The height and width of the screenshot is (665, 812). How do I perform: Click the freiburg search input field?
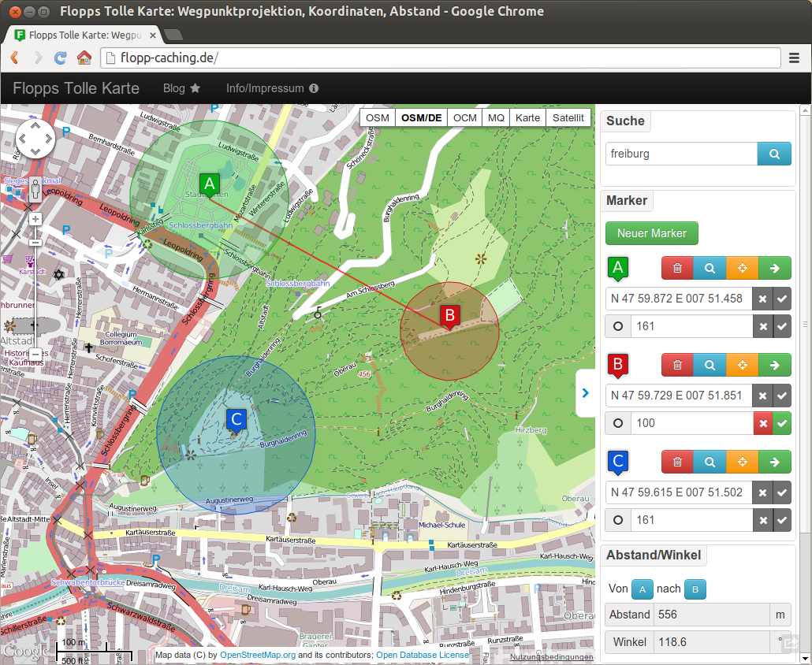681,154
